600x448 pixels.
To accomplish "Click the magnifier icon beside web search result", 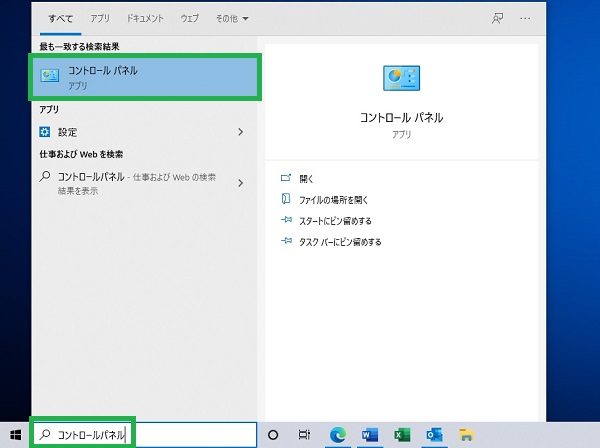I will click(x=45, y=176).
